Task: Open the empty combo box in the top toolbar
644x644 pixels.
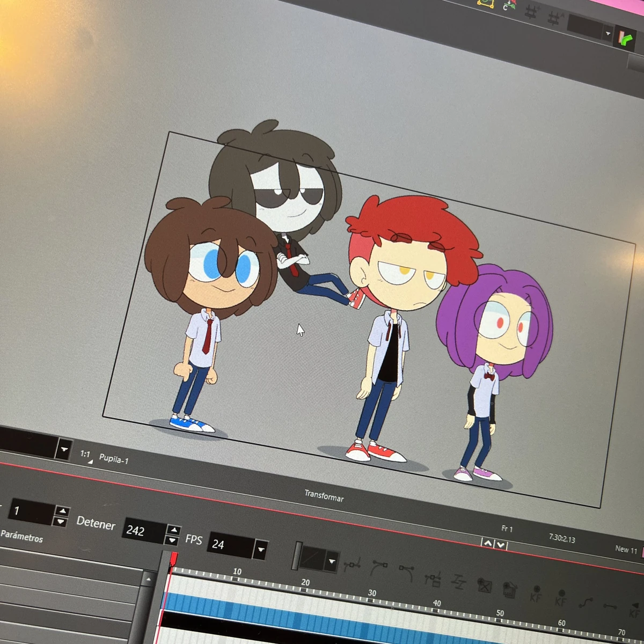Action: (x=585, y=24)
